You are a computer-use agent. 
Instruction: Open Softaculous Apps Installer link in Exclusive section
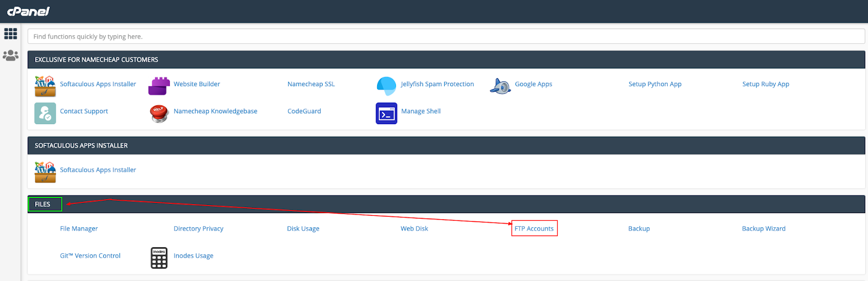point(98,84)
